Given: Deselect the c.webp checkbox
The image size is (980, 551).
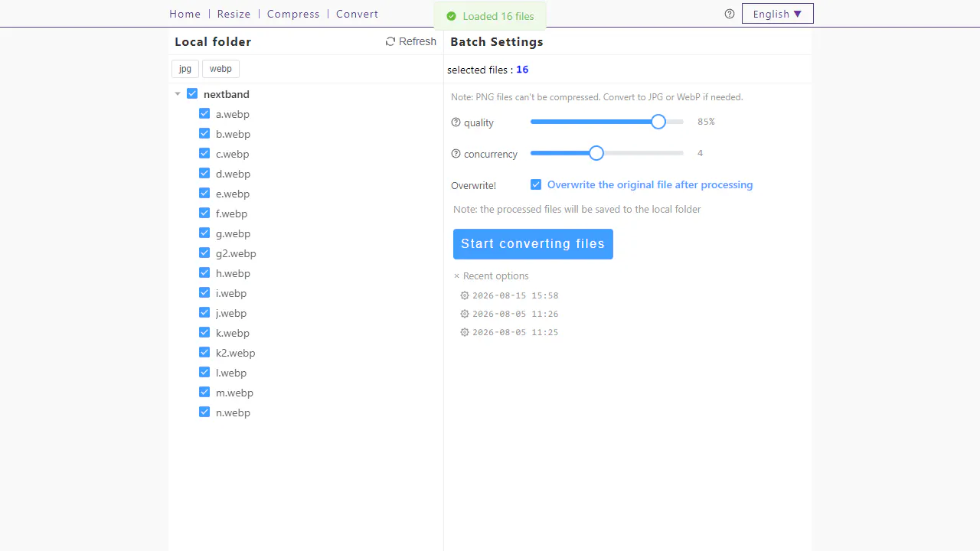Looking at the screenshot, I should [x=204, y=153].
